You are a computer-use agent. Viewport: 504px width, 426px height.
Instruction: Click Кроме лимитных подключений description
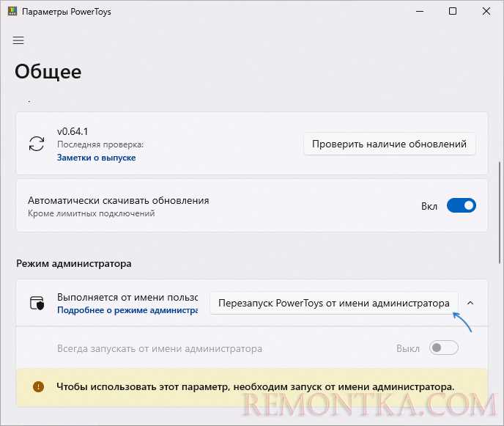click(92, 213)
